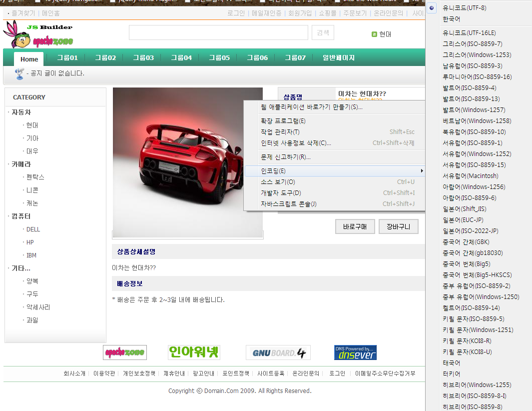Viewport: 532px width, 411px height.
Task: Open the GNUBoard4 footer banner
Action: pos(278,352)
